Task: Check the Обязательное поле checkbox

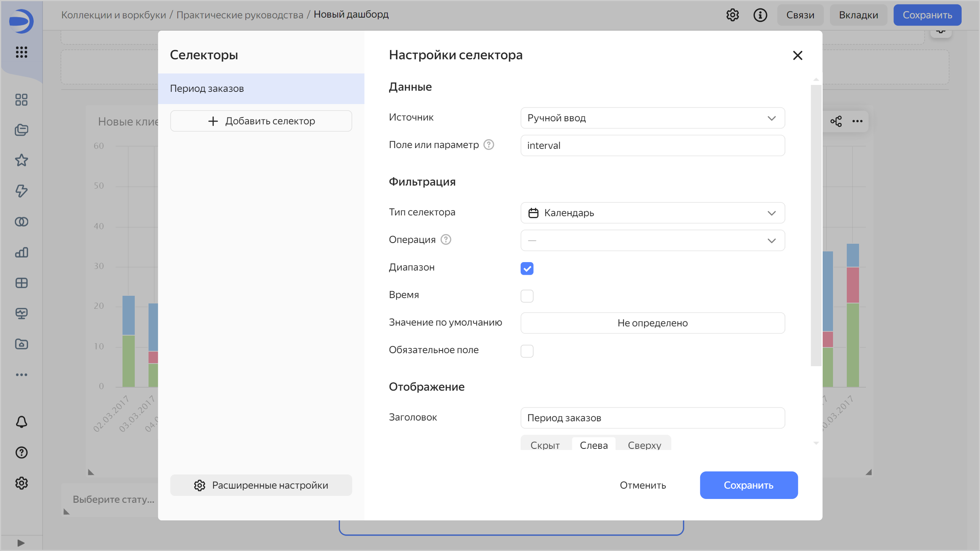Action: click(x=527, y=351)
